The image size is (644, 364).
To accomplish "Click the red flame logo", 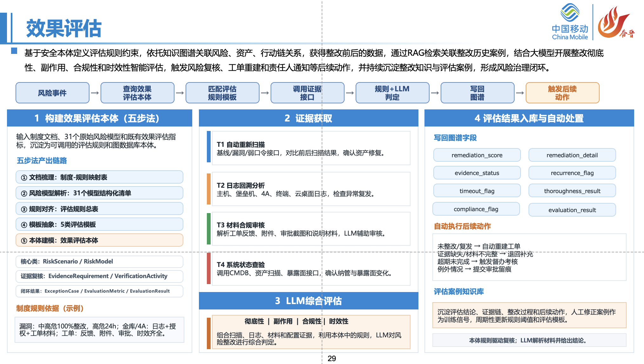I will pos(615,22).
